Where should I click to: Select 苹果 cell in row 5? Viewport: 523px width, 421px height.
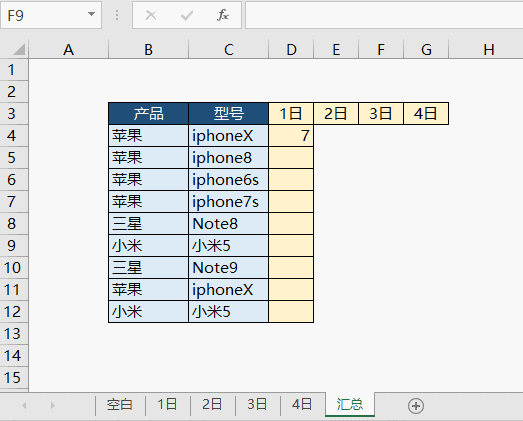pos(148,158)
